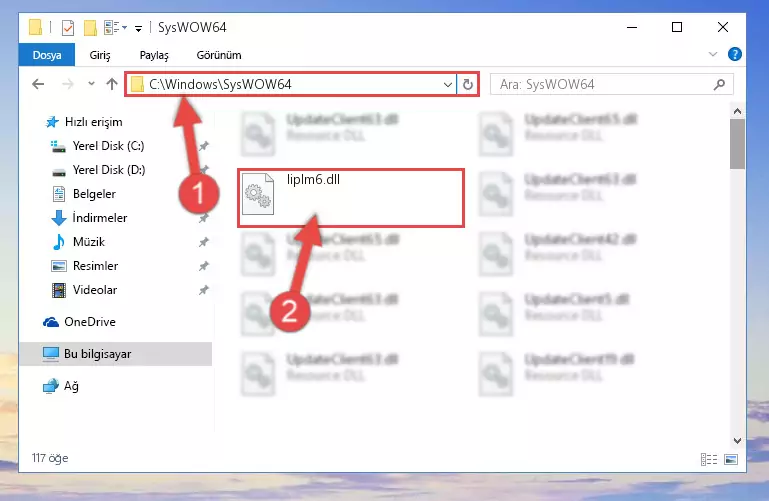
Task: Click the Ağ network icon
Action: pyautogui.click(x=51, y=386)
